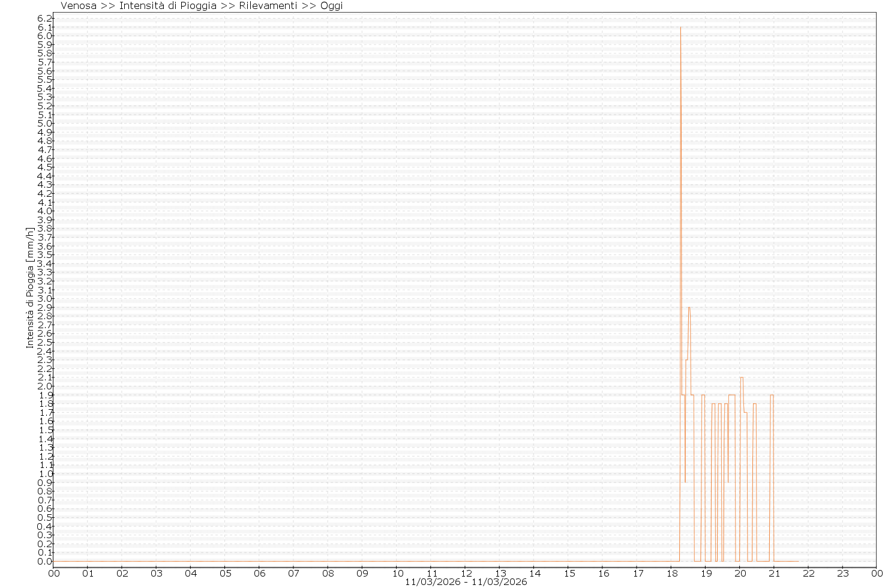Click the 2.1 mm/h peak near hour 20
888x588 pixels.
click(x=742, y=377)
